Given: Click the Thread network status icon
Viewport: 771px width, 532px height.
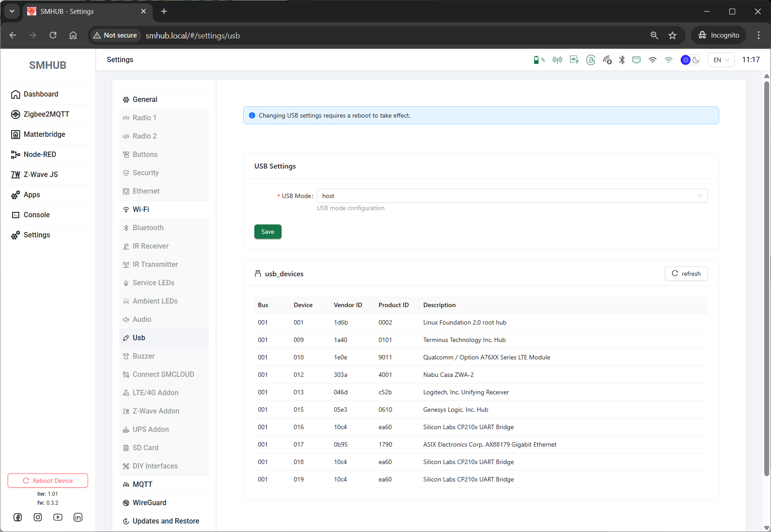Looking at the screenshot, I should (590, 60).
